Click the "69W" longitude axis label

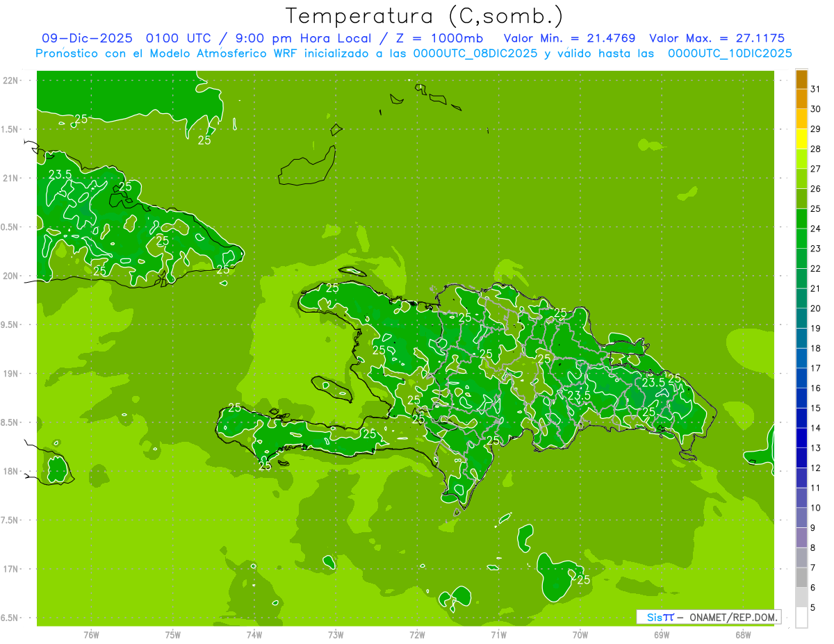pos(661,634)
